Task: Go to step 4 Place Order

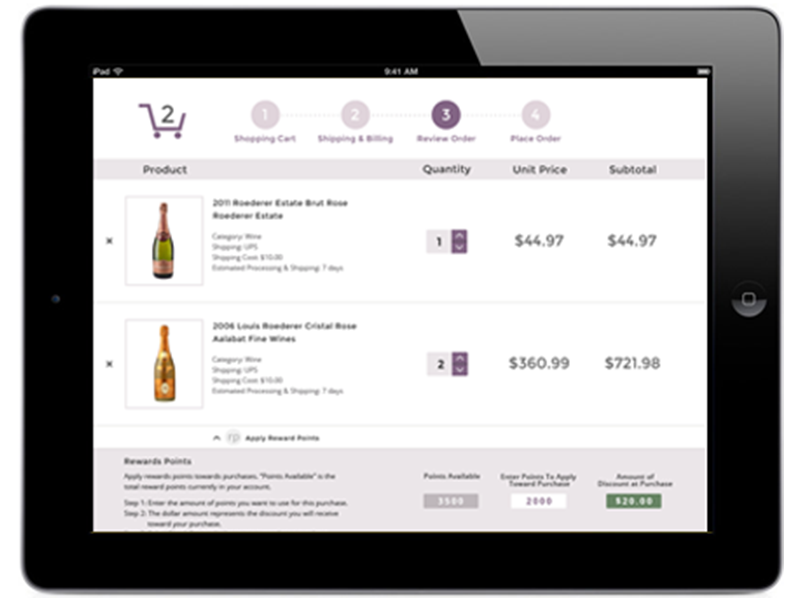Action: 536,115
